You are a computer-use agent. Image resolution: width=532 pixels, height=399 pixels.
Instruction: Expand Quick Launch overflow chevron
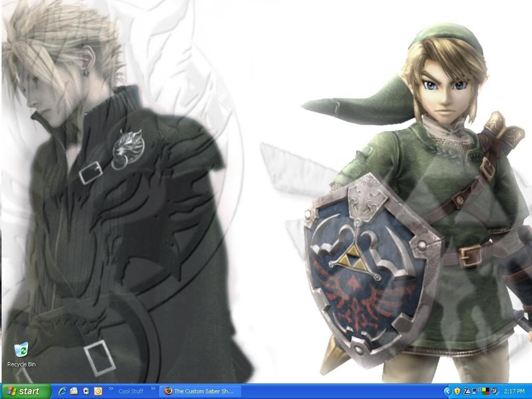tap(111, 388)
